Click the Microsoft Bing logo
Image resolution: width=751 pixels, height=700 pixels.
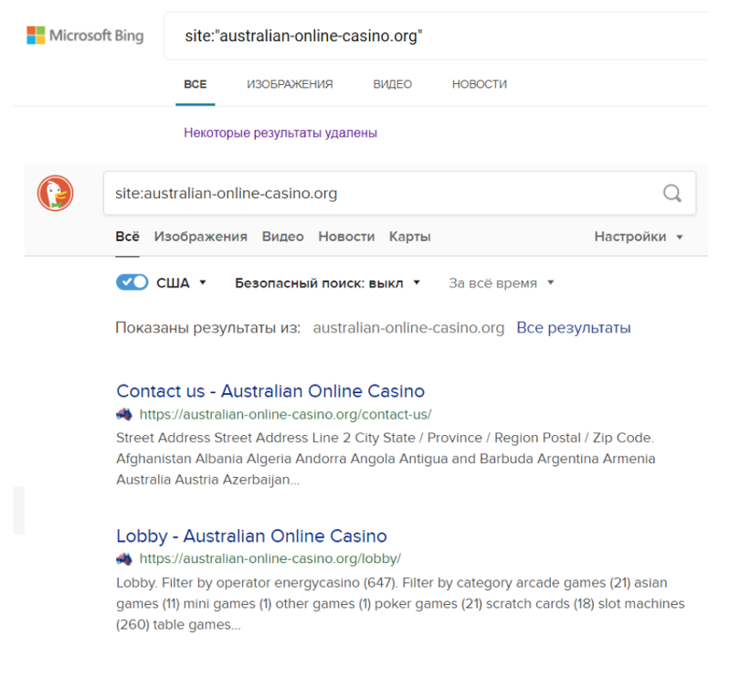point(85,37)
